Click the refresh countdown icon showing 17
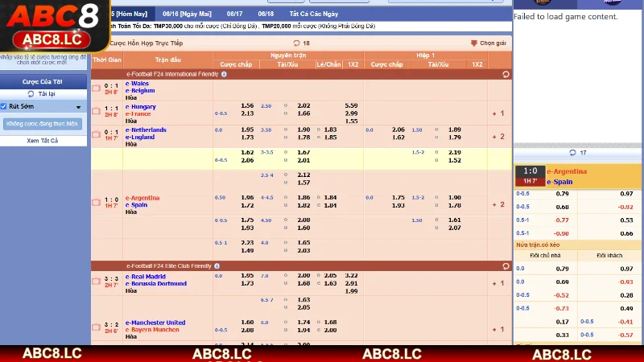 click(x=572, y=153)
